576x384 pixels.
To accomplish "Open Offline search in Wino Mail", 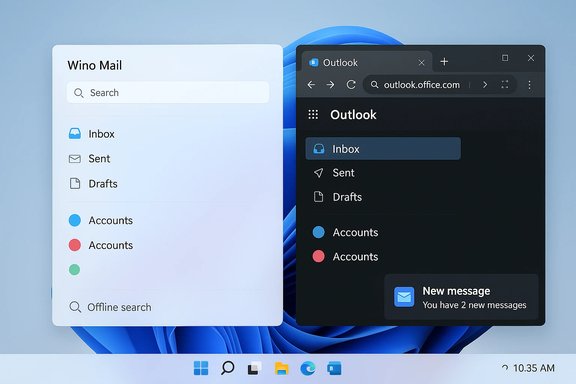I will pos(110,307).
